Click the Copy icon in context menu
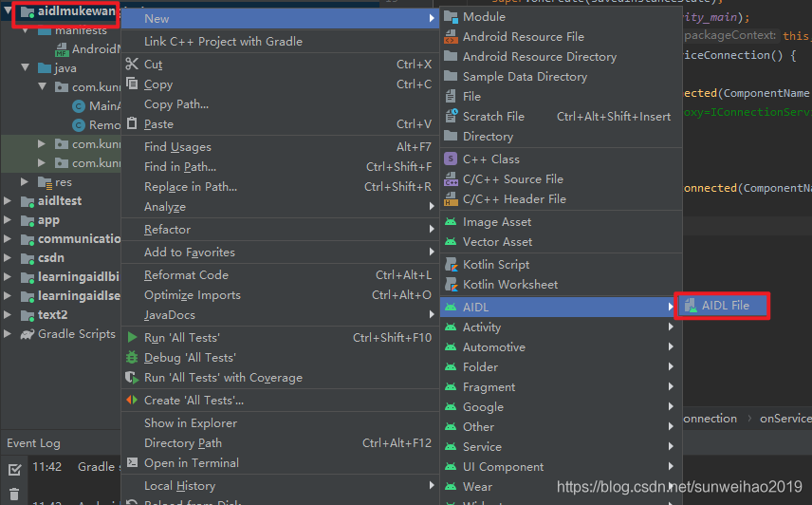This screenshot has width=812, height=505. point(132,84)
